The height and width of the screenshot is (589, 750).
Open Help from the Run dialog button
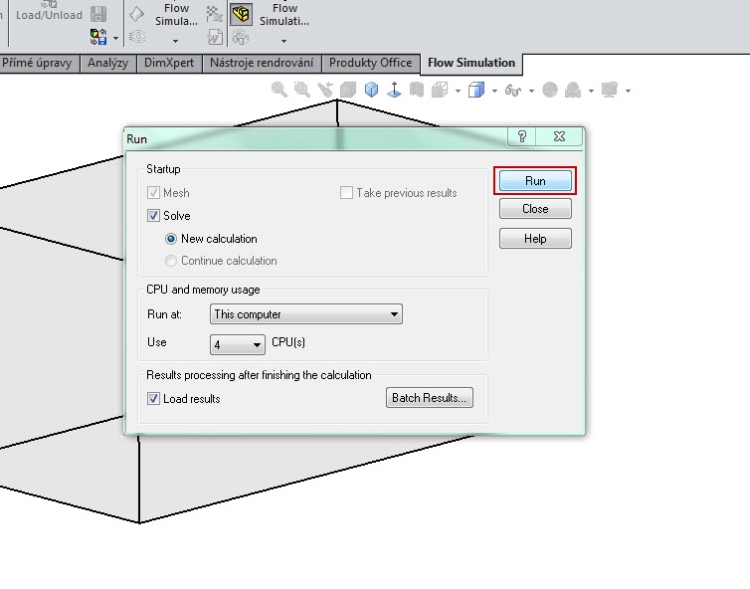[x=535, y=238]
